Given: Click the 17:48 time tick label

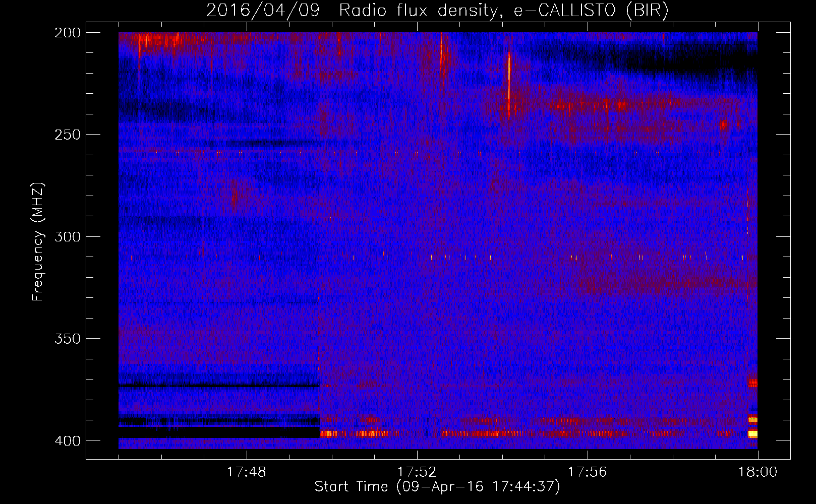Looking at the screenshot, I should [246, 472].
